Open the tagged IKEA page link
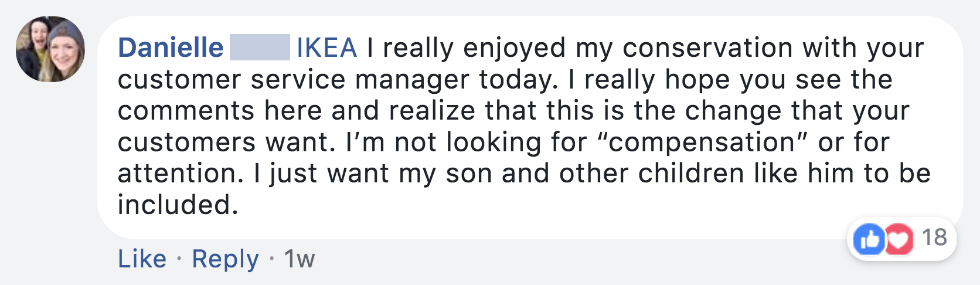 [x=326, y=48]
